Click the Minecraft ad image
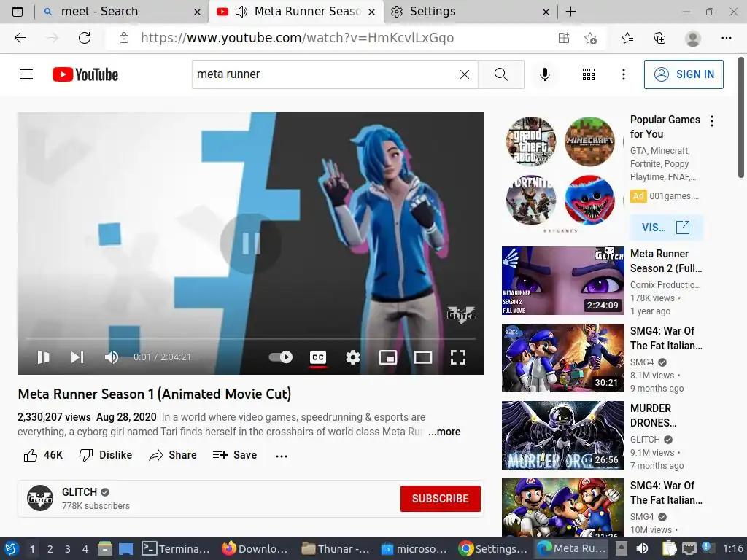 (589, 141)
